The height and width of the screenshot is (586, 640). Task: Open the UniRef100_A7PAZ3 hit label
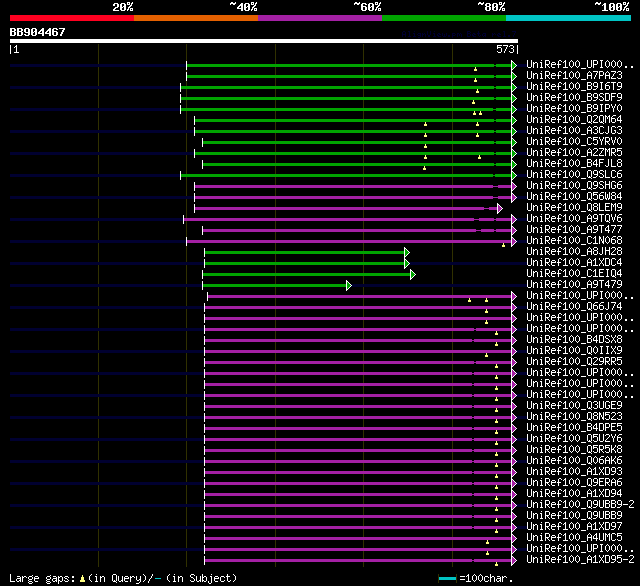[x=574, y=75]
